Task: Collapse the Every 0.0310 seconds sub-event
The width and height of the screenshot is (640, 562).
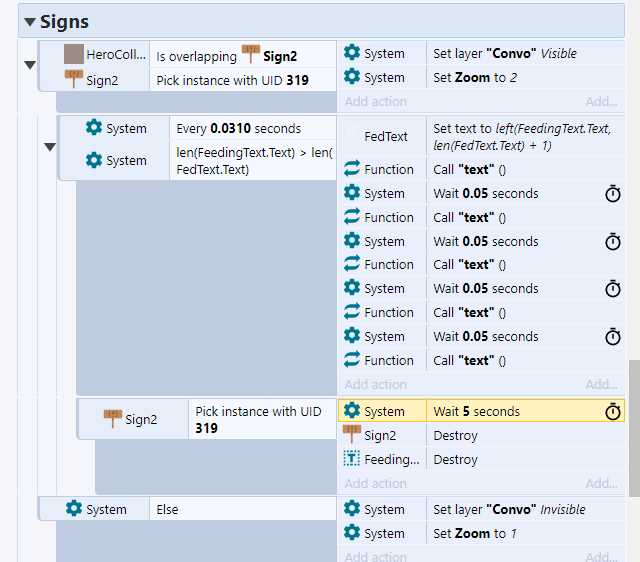Action: [49, 147]
